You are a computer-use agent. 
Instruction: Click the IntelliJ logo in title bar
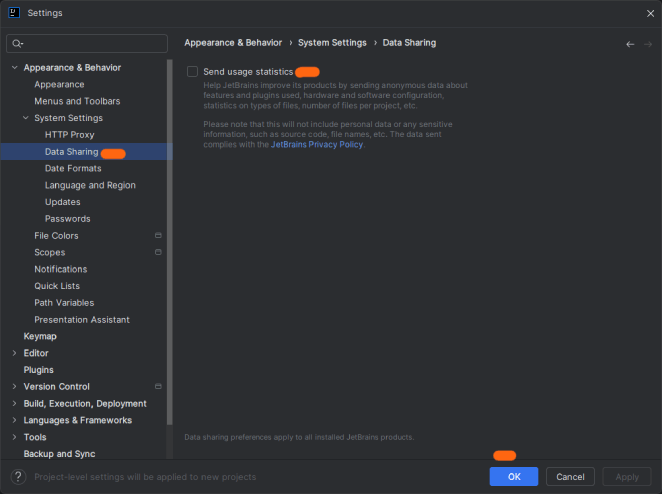pyautogui.click(x=13, y=13)
